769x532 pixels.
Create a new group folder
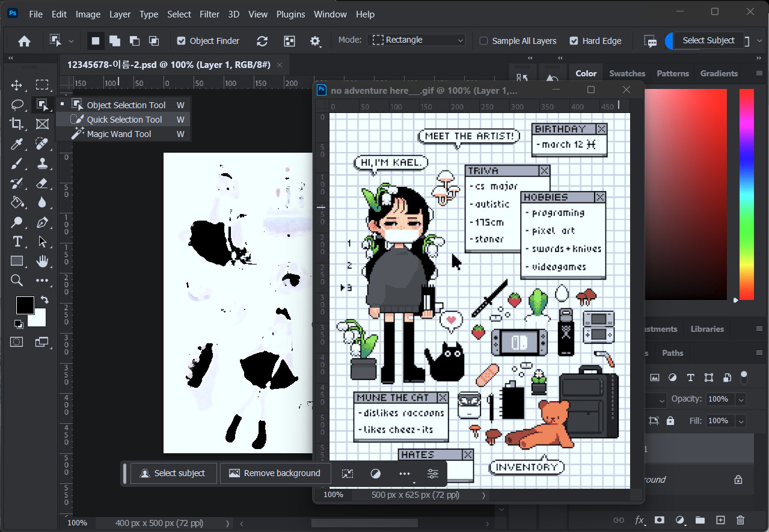[700, 520]
